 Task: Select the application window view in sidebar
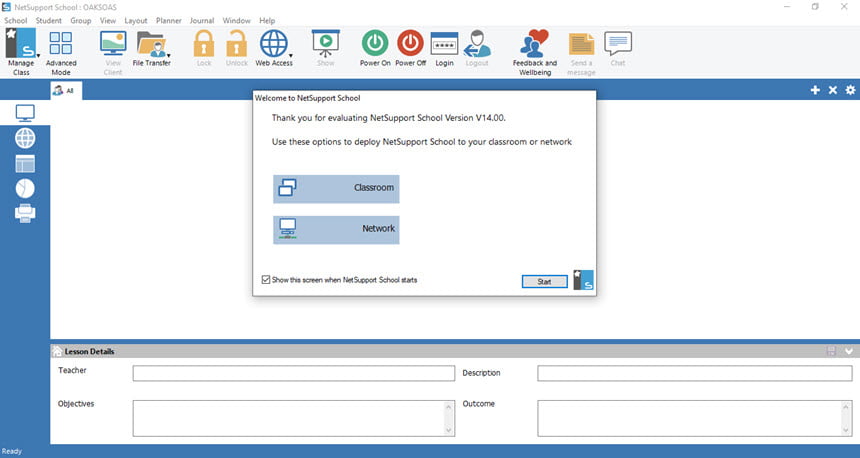point(25,163)
